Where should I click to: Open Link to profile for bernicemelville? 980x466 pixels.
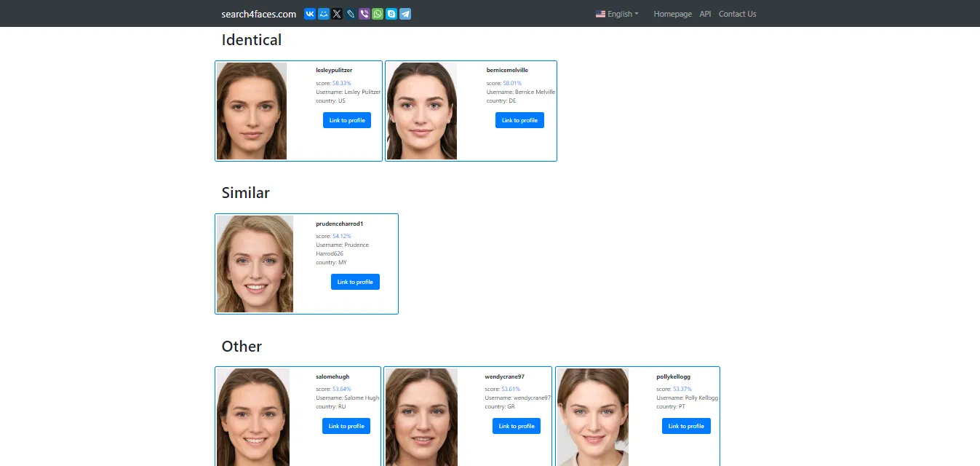coord(519,120)
